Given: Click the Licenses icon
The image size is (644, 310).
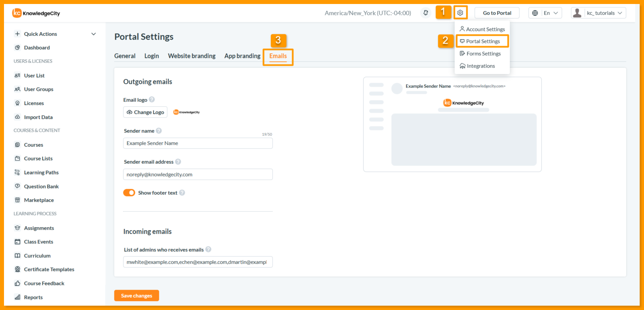Looking at the screenshot, I should pyautogui.click(x=18, y=103).
